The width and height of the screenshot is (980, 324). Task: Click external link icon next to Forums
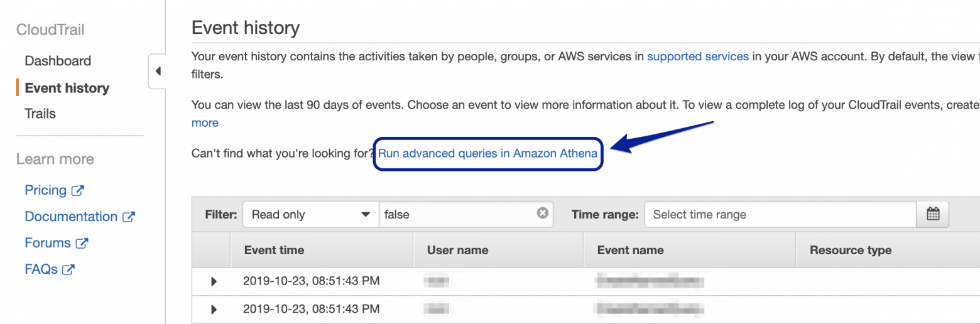click(82, 243)
